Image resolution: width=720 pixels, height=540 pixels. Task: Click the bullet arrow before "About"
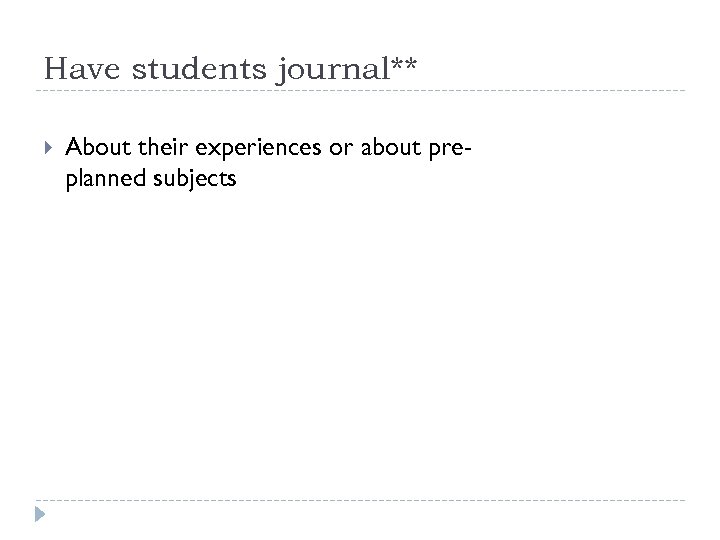pyautogui.click(x=40, y=149)
